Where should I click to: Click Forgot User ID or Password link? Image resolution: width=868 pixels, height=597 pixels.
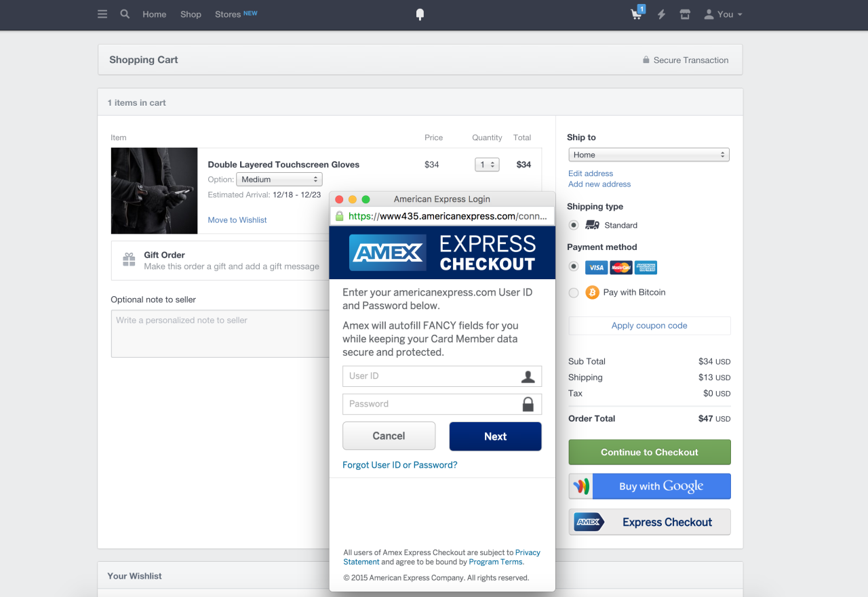coord(400,465)
